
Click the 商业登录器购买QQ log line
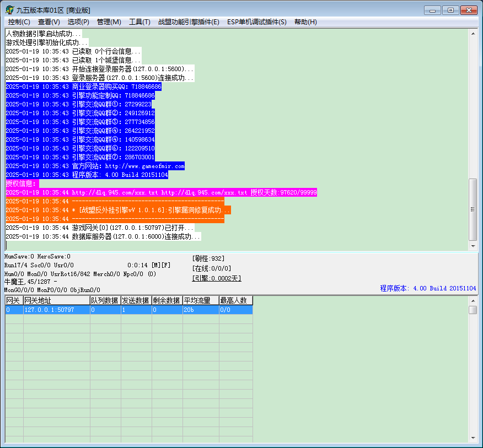tap(84, 87)
